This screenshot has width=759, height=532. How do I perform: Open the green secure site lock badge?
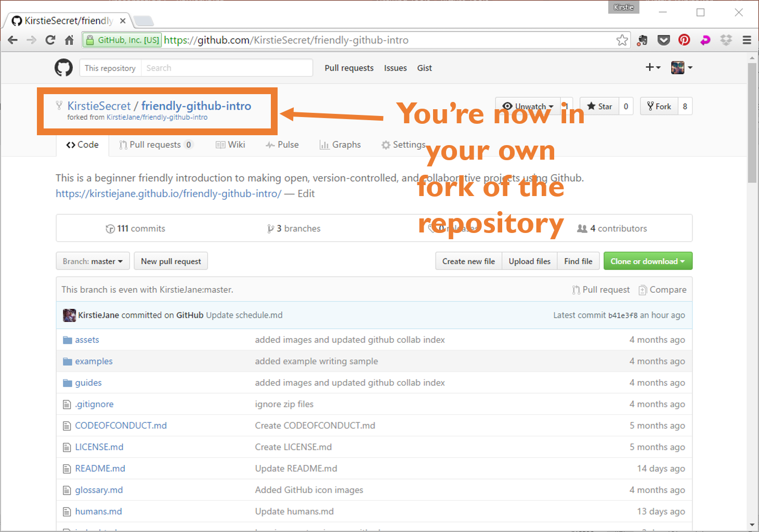(x=122, y=40)
